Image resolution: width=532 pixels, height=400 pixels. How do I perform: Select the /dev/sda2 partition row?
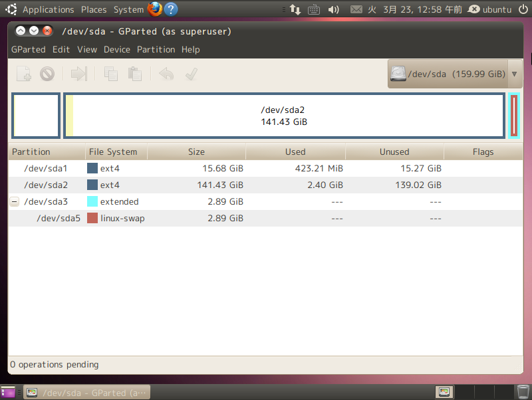pyautogui.click(x=265, y=185)
